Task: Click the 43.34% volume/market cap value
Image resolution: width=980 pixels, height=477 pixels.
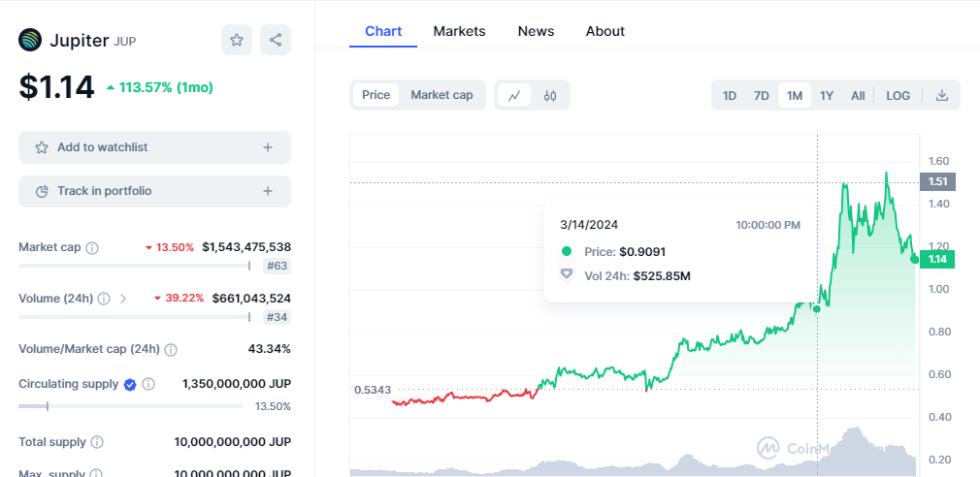Action: [270, 349]
